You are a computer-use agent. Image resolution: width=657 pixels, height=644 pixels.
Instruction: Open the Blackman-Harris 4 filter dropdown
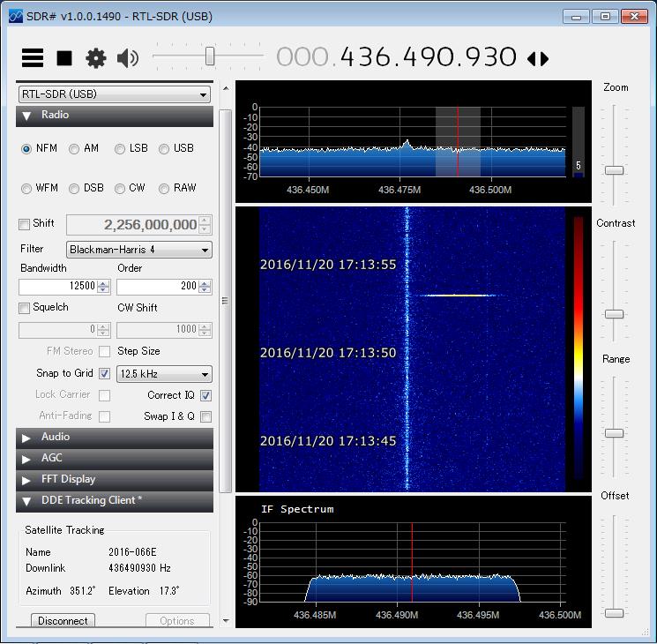[x=139, y=250]
